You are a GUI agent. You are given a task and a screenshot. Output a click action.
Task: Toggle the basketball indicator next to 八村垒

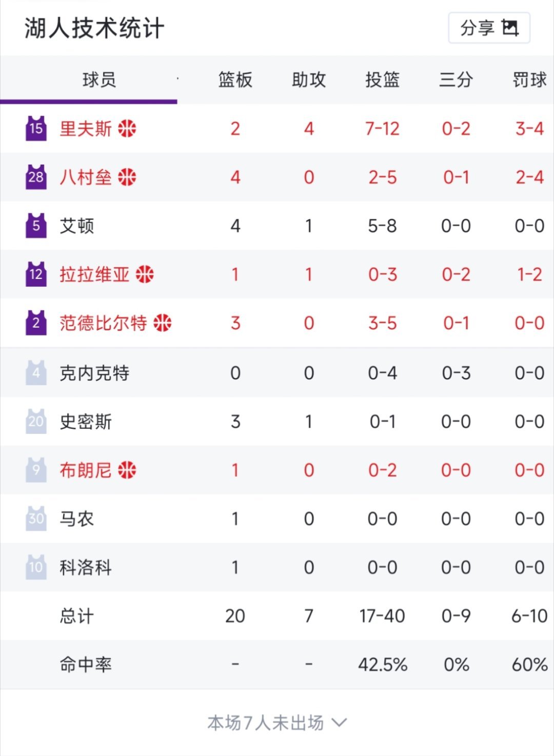pos(128,176)
